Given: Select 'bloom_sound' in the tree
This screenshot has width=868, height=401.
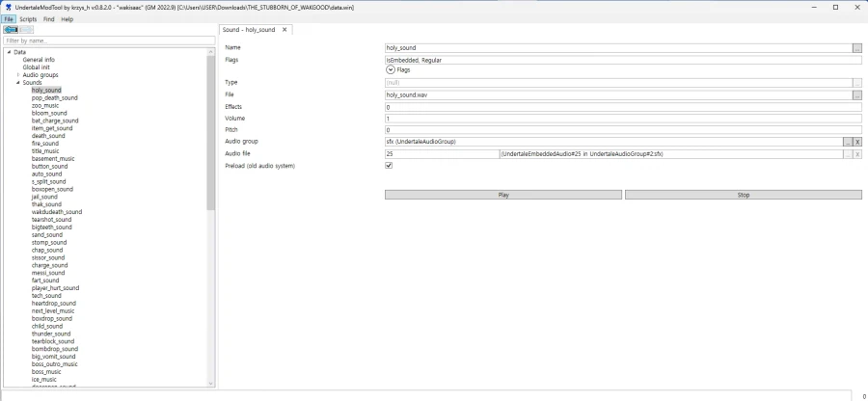Looking at the screenshot, I should (x=49, y=113).
